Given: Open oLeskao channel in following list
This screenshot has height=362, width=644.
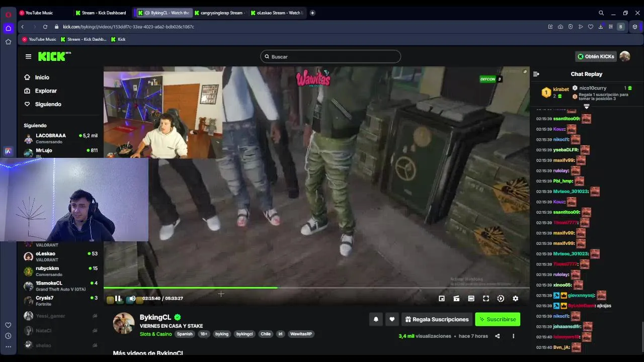Looking at the screenshot, I should (x=60, y=256).
